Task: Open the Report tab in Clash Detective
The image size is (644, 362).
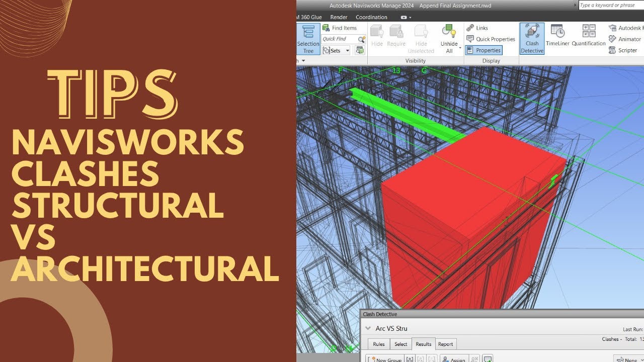Action: pyautogui.click(x=445, y=344)
